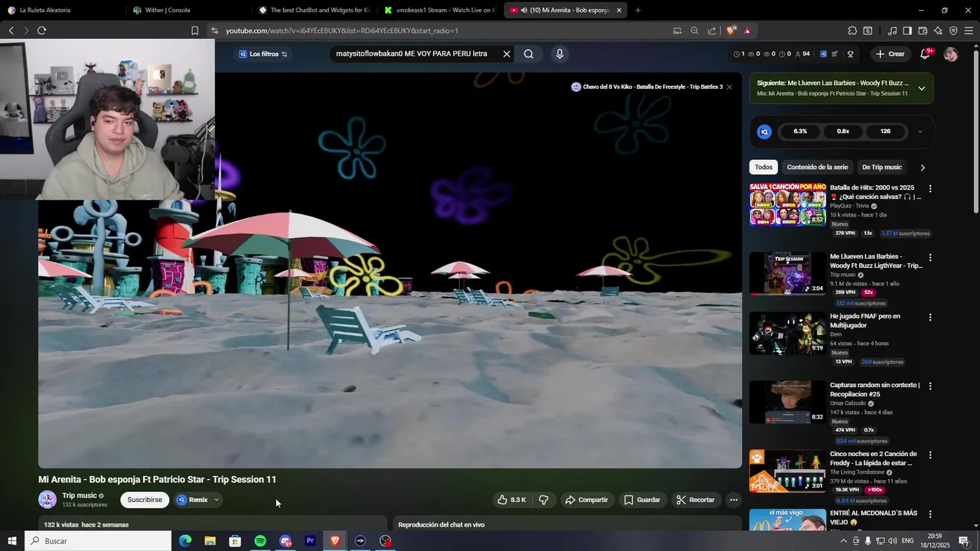Click the Recortar scissors button
This screenshot has height=551, width=980.
pyautogui.click(x=695, y=500)
